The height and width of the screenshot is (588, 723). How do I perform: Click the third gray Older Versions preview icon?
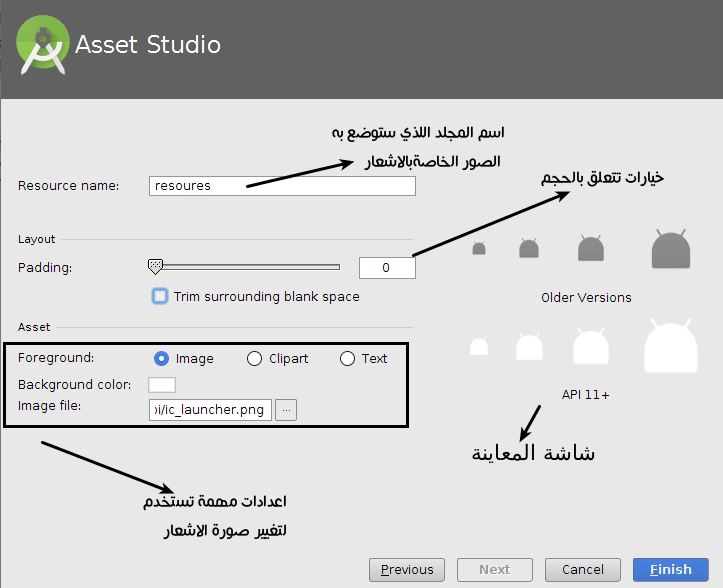590,248
